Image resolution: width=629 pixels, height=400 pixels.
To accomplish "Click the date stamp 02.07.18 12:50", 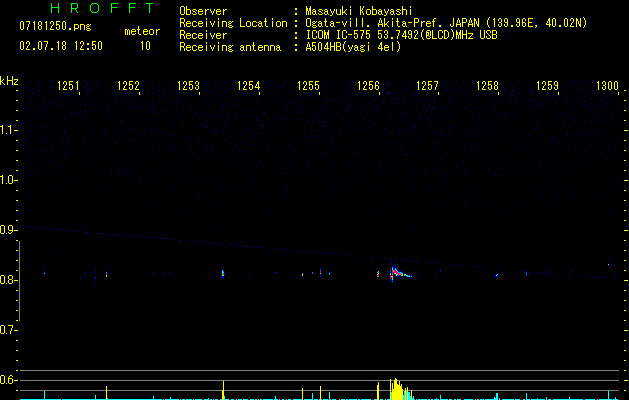I will pos(61,46).
